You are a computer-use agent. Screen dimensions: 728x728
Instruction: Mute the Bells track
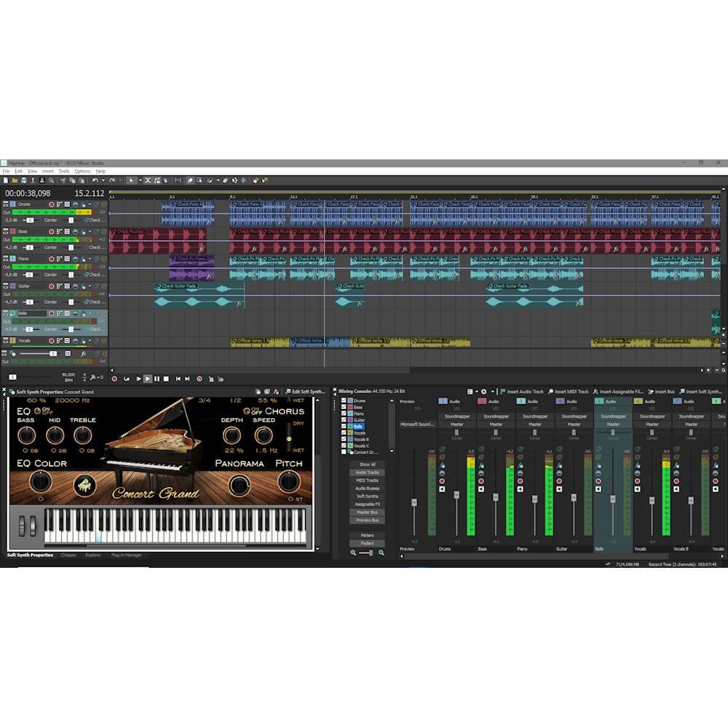click(76, 313)
